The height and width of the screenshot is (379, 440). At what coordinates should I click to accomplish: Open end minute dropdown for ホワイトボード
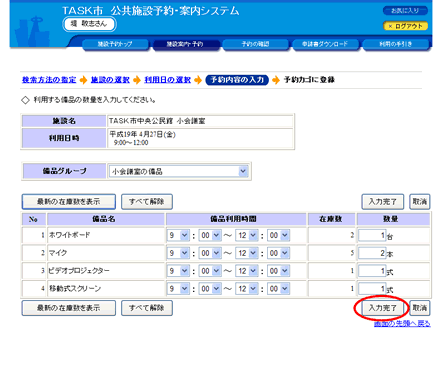point(279,235)
